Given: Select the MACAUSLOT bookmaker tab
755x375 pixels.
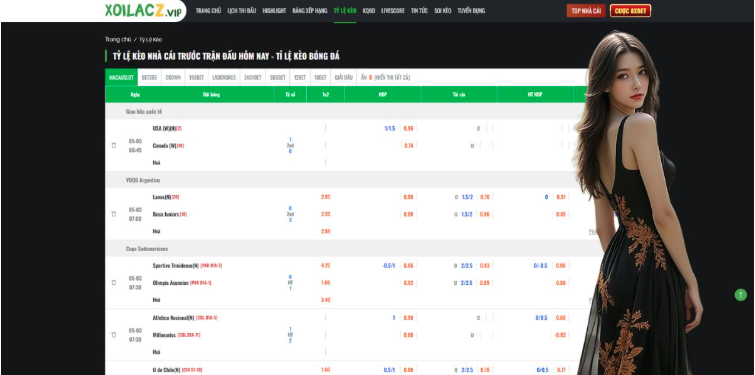Looking at the screenshot, I should tap(121, 77).
